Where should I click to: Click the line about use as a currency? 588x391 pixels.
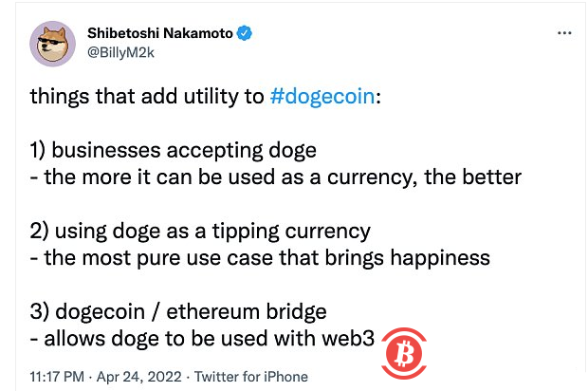[x=275, y=177]
